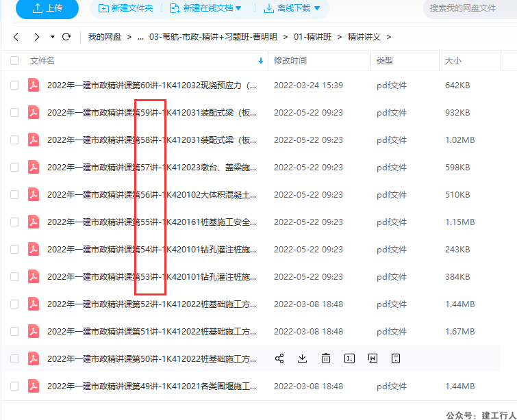Rename the 第50讲 file
This screenshot has height=420, width=517.
[349, 358]
